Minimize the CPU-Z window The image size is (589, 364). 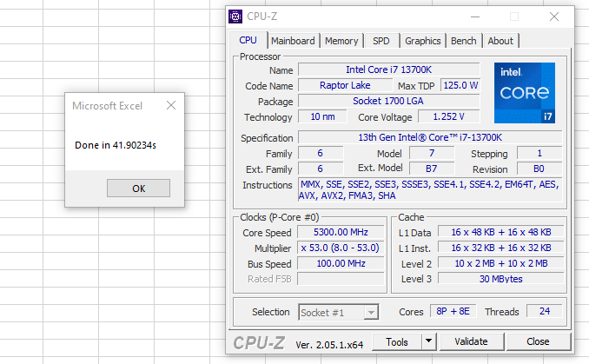[475, 17]
